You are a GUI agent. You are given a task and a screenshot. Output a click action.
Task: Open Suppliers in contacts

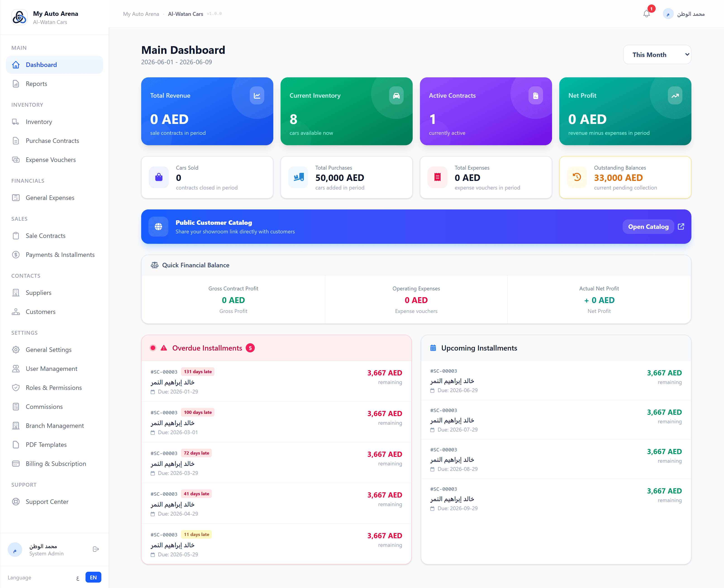tap(55, 293)
